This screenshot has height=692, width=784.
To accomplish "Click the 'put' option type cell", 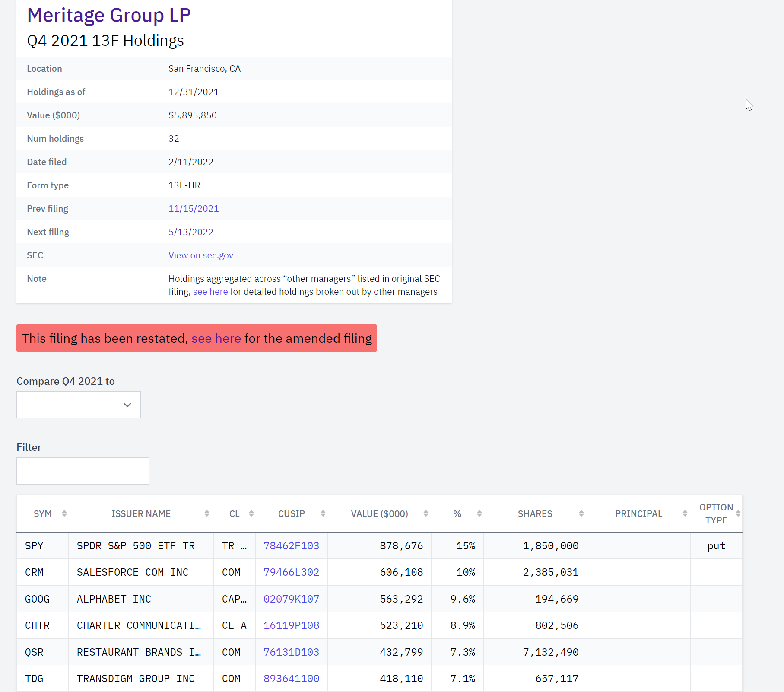I will click(x=717, y=546).
